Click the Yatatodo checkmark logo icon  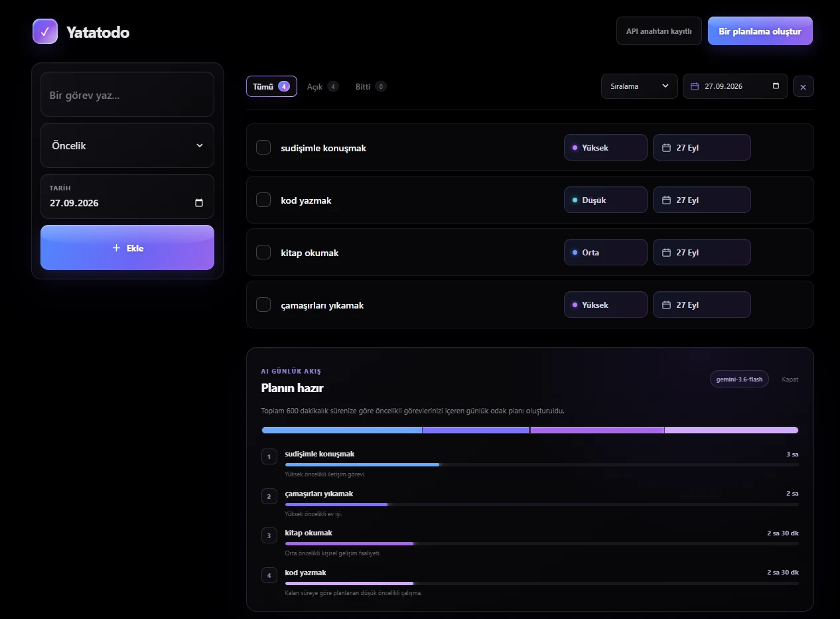[x=45, y=31]
